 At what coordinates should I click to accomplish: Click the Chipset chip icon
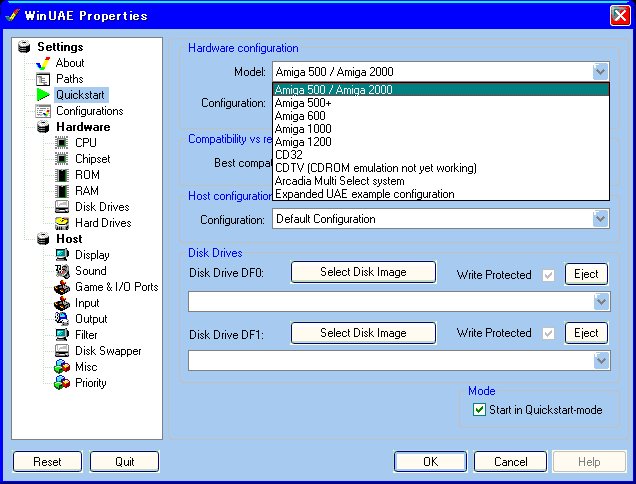click(x=62, y=159)
